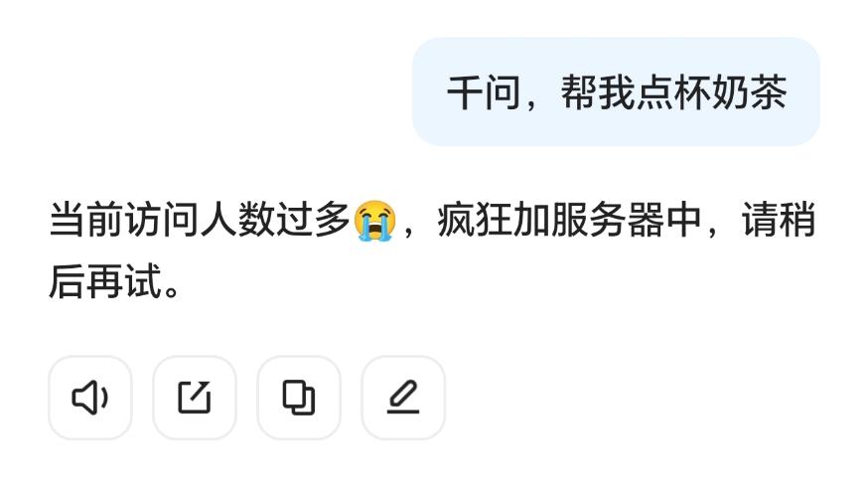The width and height of the screenshot is (868, 497).
Task: Click the text 后再试 on second line
Action: pos(105,281)
